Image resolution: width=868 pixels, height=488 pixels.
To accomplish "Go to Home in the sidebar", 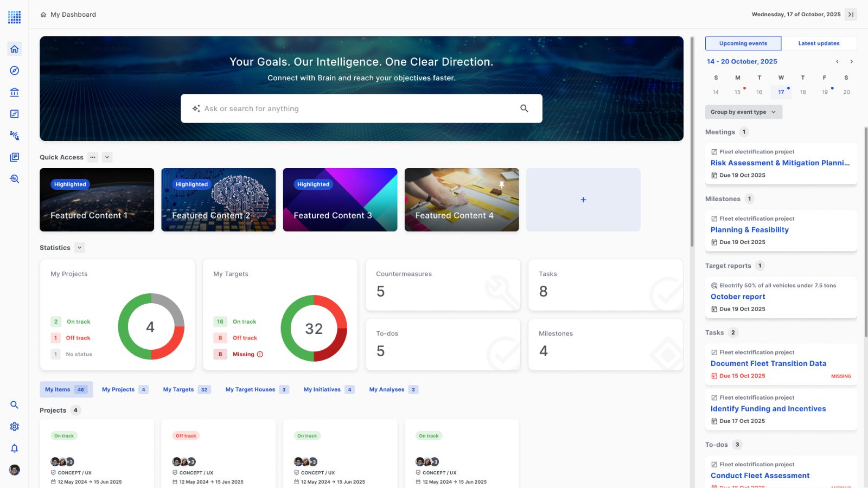I will tap(15, 49).
